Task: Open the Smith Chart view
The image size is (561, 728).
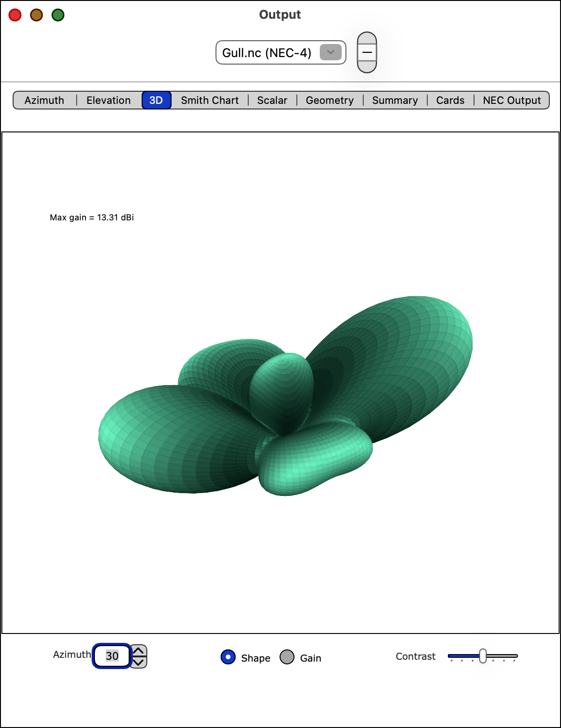Action: [x=209, y=100]
